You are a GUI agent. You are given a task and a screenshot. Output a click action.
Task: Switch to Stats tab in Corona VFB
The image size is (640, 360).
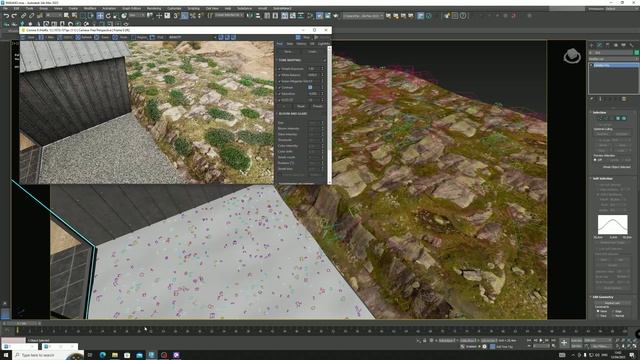pos(290,44)
